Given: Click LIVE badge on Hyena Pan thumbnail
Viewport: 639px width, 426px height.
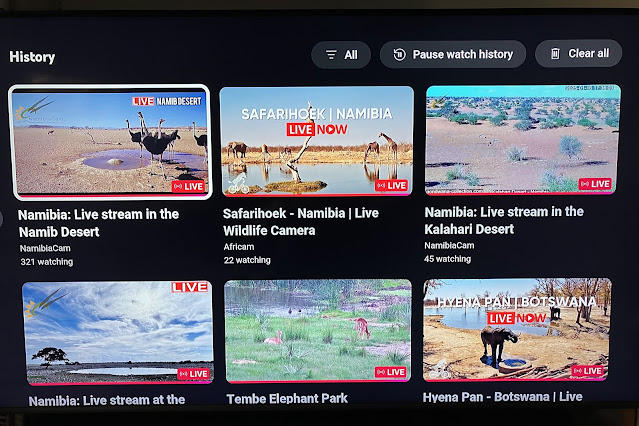Looking at the screenshot, I should [587, 371].
